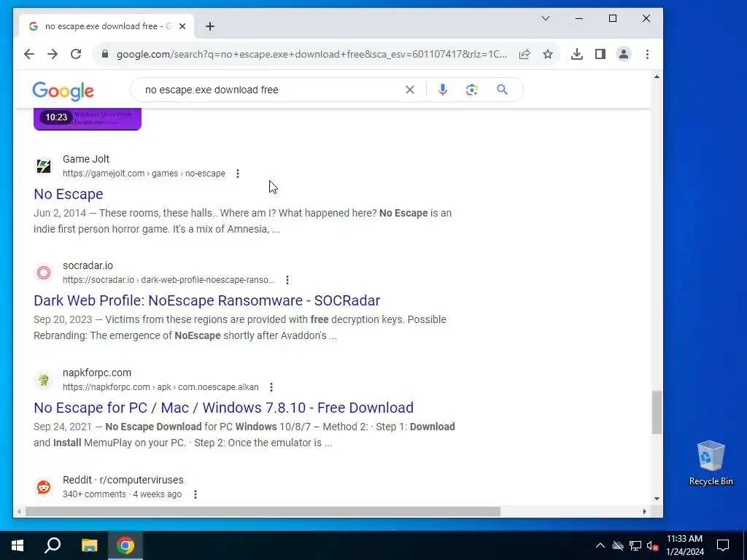Share this page from the address bar

[x=525, y=54]
